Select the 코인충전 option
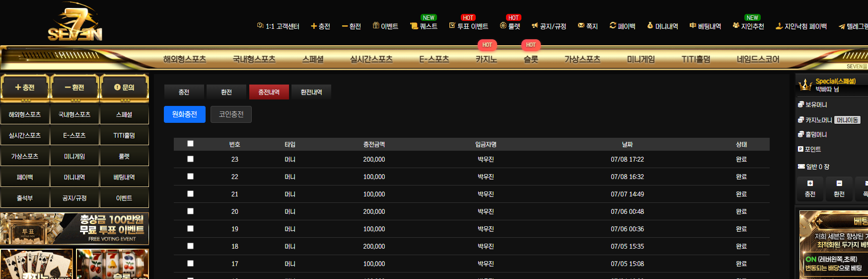This screenshot has height=279, width=868. pos(231,114)
